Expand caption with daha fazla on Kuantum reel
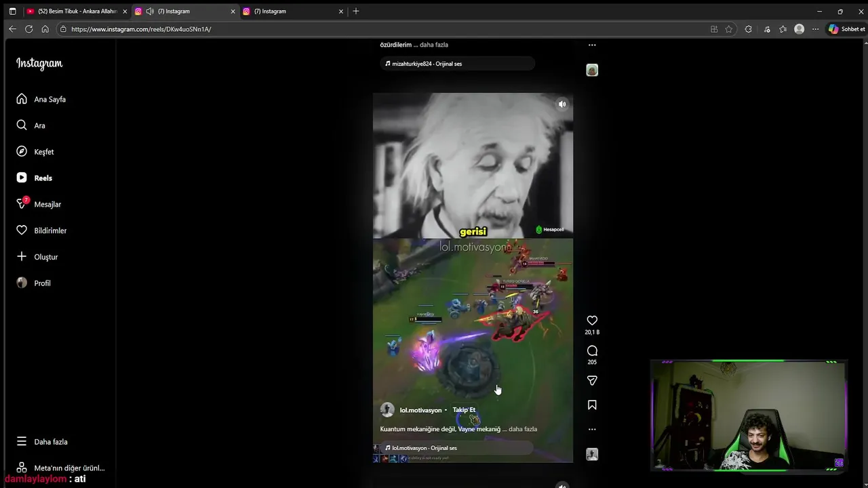Screen dimensions: 868x488 523,429
